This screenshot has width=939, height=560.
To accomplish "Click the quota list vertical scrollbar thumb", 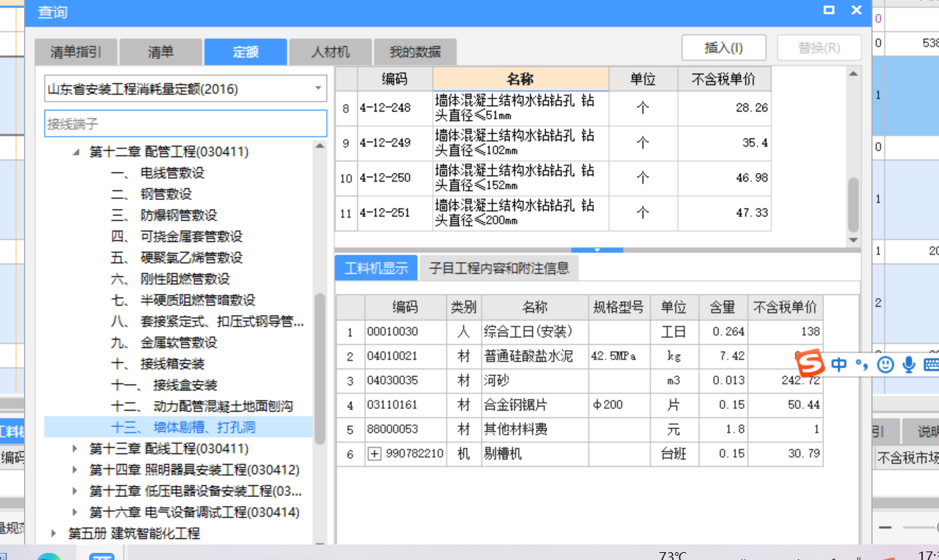I will coord(853,204).
